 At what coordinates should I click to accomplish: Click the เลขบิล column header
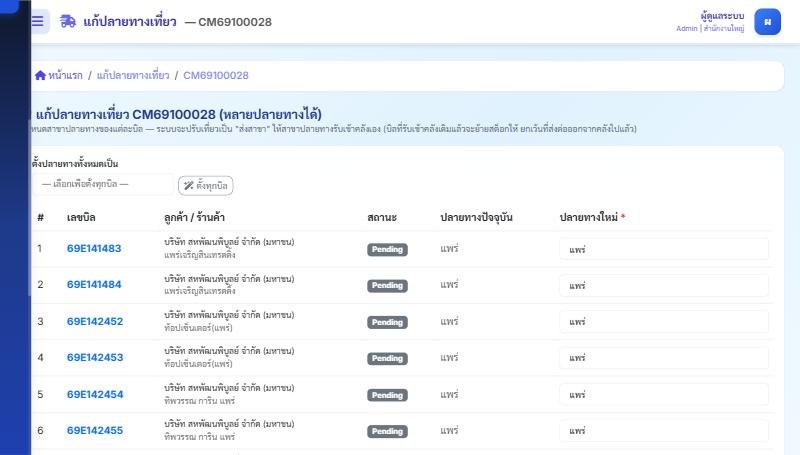tap(81, 217)
